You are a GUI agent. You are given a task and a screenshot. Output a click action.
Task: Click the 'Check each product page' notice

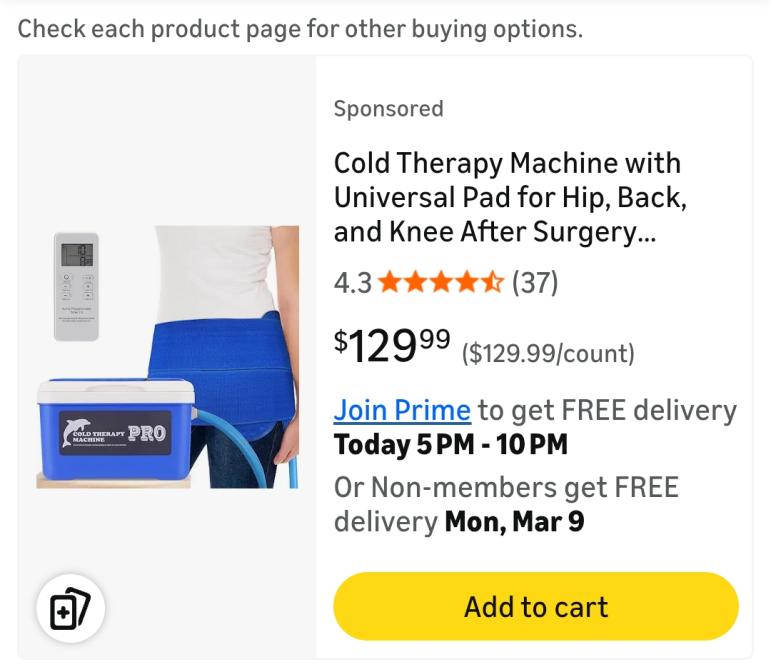tap(300, 29)
